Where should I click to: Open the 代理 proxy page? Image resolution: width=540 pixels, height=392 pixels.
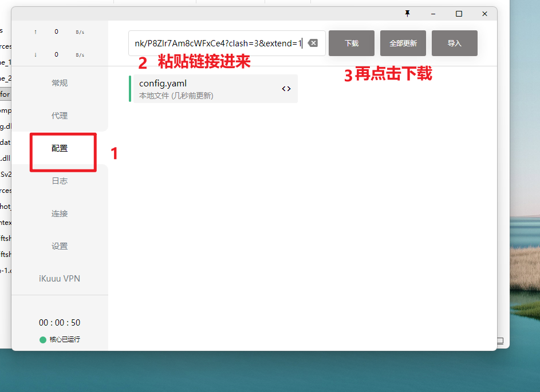(x=59, y=115)
